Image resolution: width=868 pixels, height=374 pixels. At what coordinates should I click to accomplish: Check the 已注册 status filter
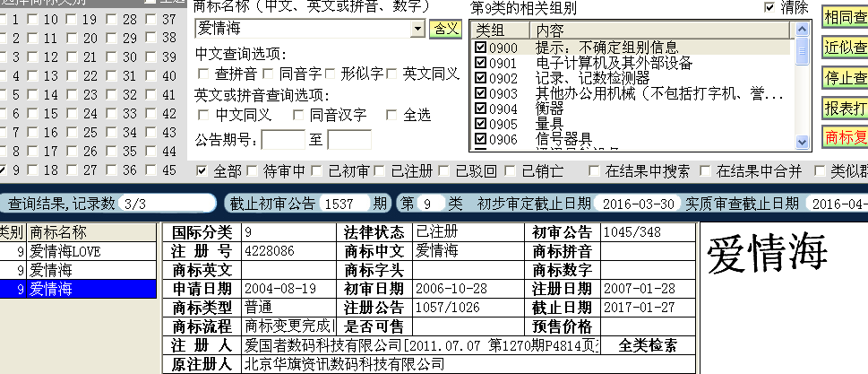tap(379, 170)
